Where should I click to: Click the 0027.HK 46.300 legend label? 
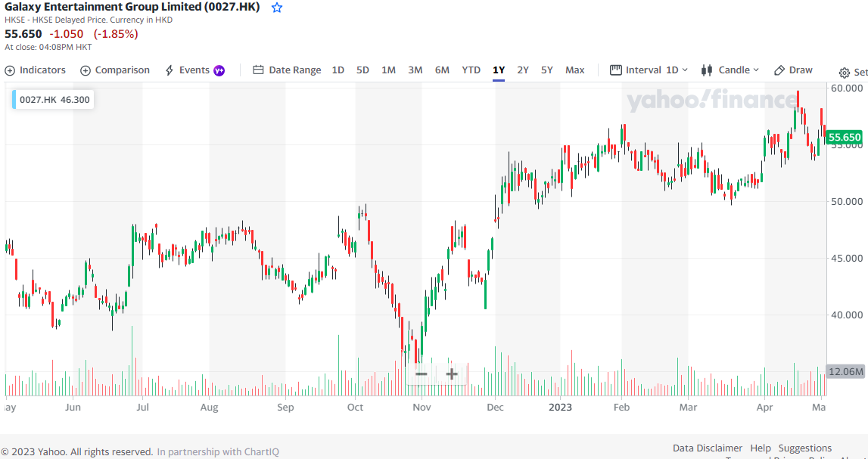53,100
